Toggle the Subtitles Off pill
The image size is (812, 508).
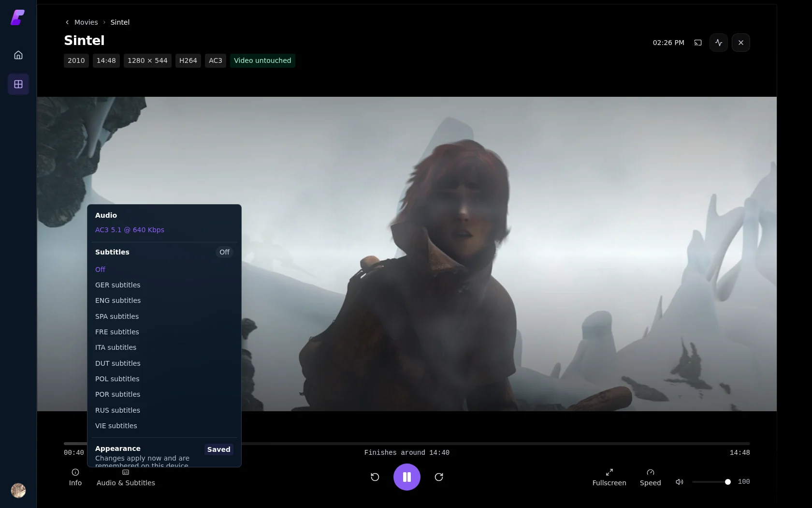coord(224,252)
